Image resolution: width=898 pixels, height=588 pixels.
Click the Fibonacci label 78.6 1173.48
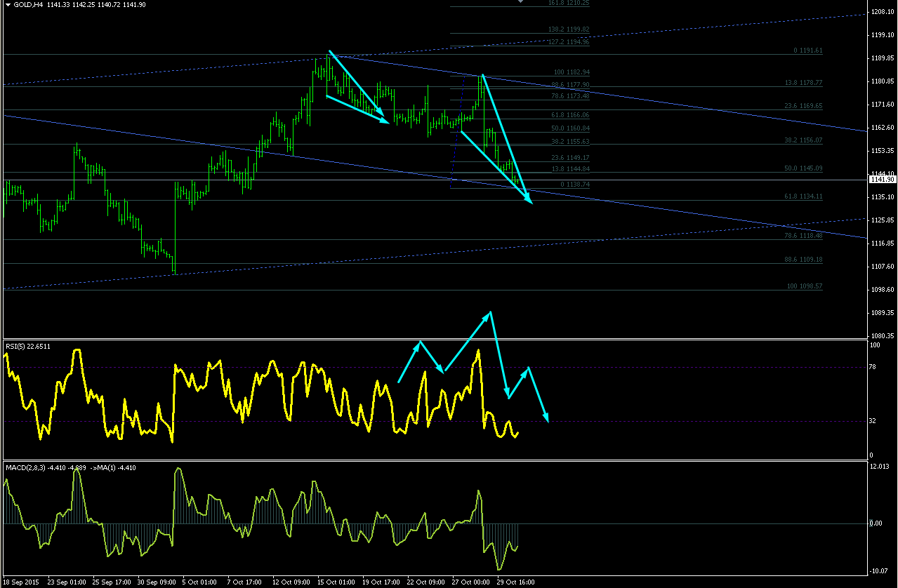coord(570,96)
